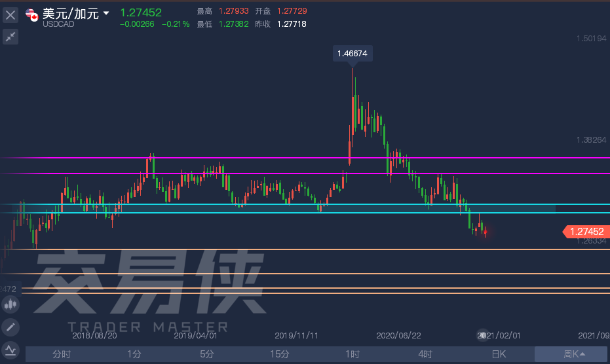This screenshot has height=364, width=610.
Task: Select the 5分 timeframe
Action: [207, 354]
